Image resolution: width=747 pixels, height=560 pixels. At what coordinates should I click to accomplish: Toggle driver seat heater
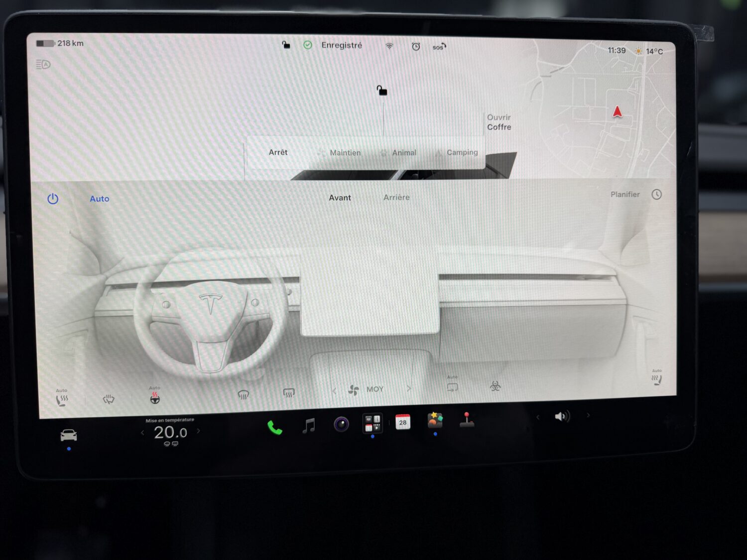(62, 398)
